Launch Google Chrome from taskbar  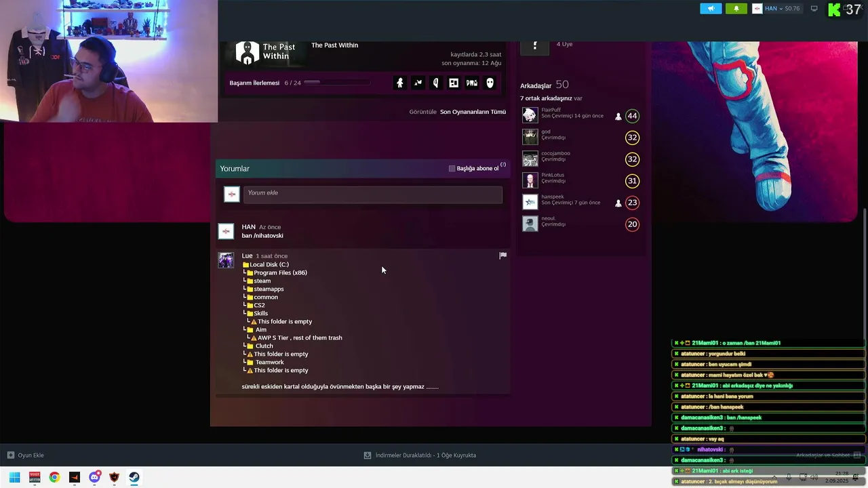click(x=54, y=477)
